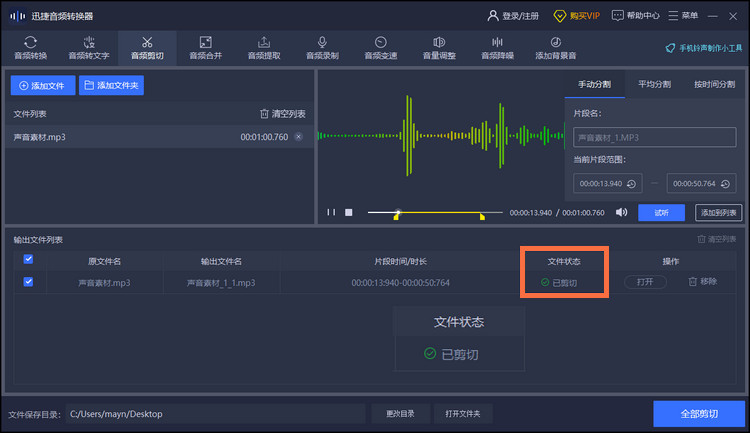The image size is (750, 433).
Task: Click the 添加文件夹 button
Action: [x=111, y=85]
